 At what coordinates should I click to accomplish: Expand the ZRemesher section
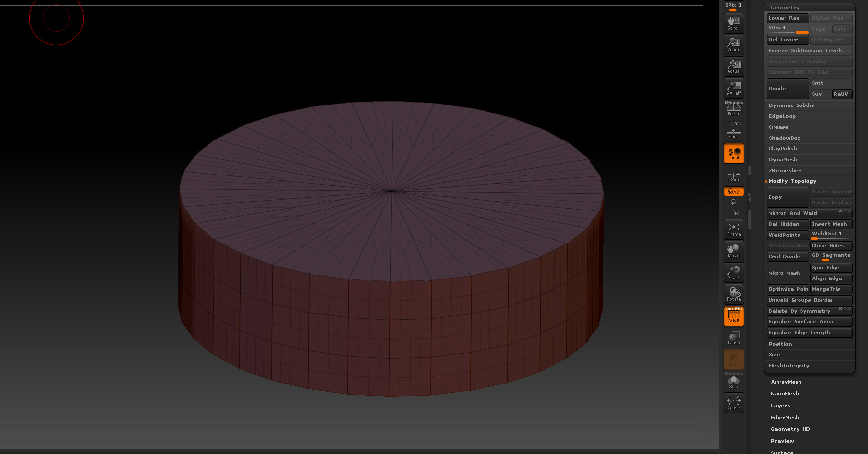(x=785, y=171)
